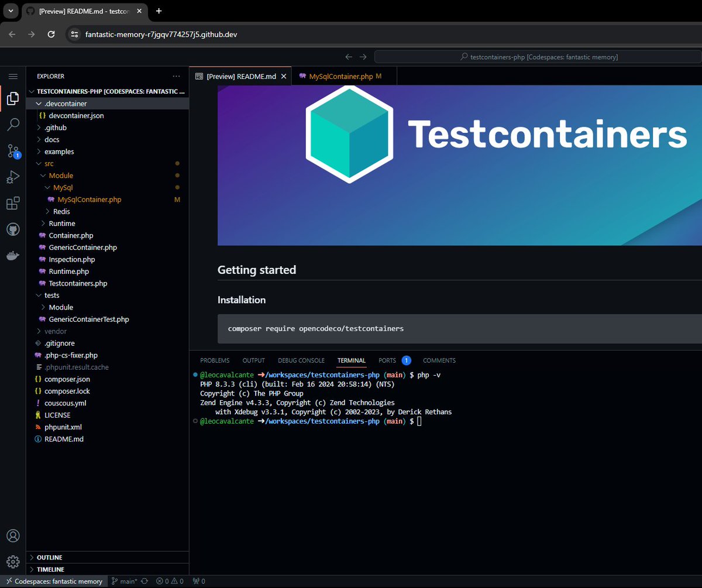Viewport: 702px width, 588px height.
Task: View site information icon in address bar
Action: pos(74,35)
